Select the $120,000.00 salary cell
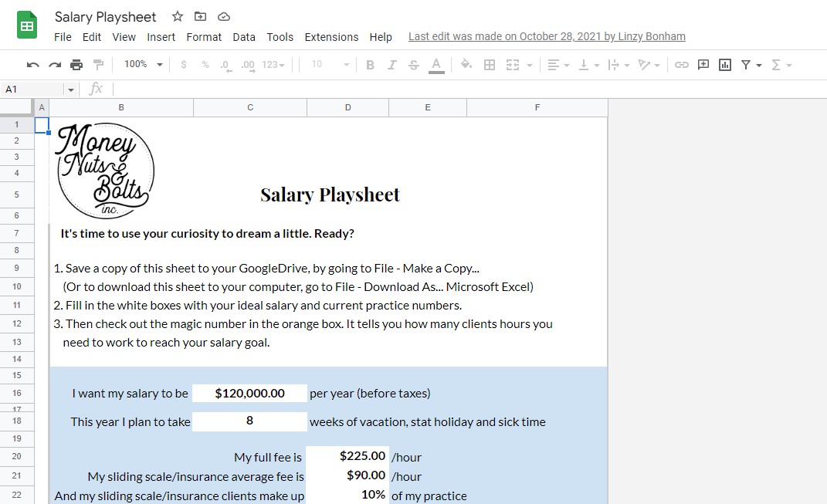Viewport: 827px width, 504px height. 249,393
